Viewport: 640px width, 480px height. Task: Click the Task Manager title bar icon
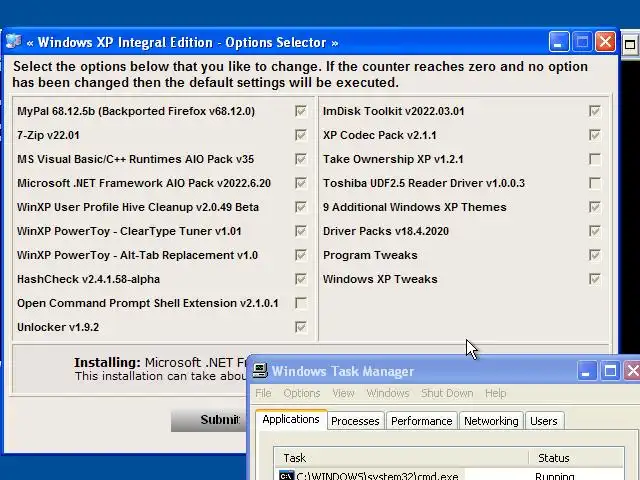[260, 370]
